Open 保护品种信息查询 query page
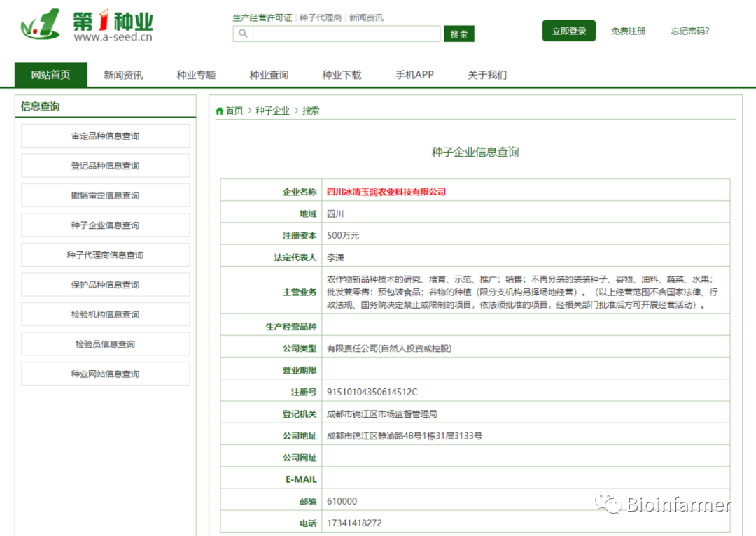 [105, 284]
